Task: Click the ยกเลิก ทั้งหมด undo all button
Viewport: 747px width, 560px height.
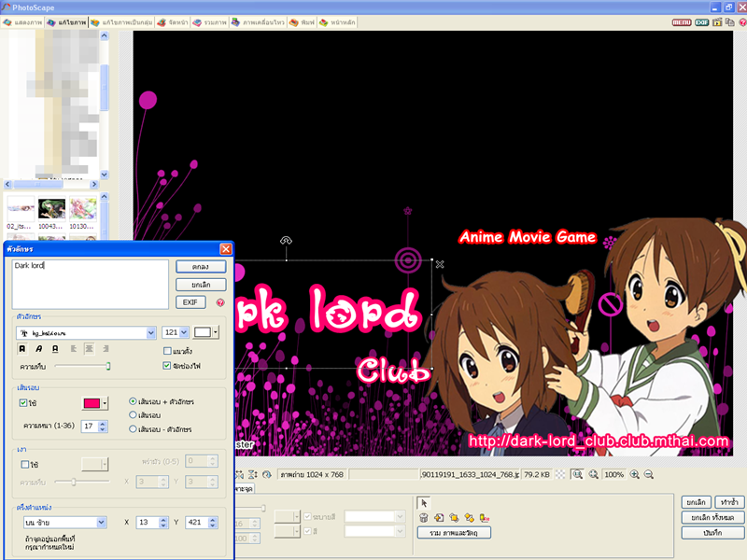Action: (x=712, y=517)
